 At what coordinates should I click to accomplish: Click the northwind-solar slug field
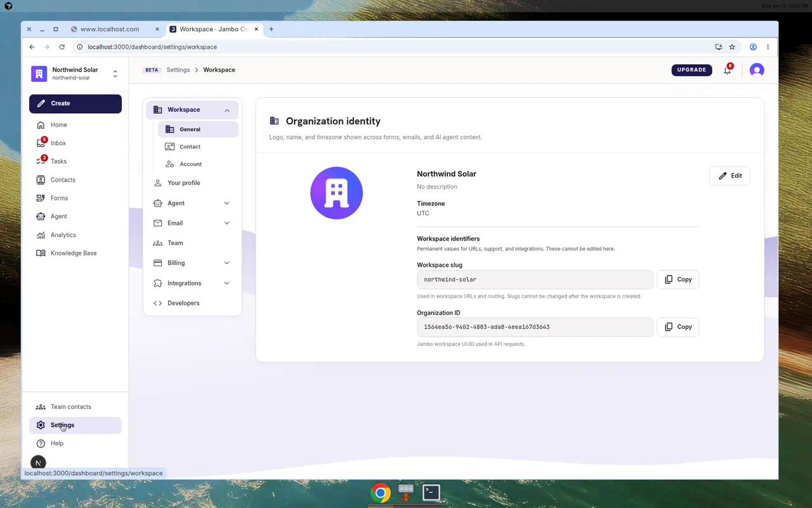click(x=535, y=279)
